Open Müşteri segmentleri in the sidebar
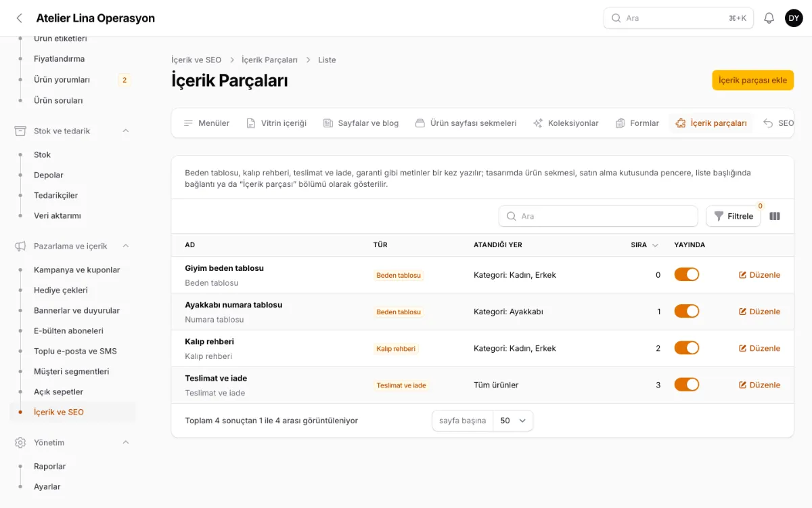This screenshot has height=508, width=812. pyautogui.click(x=71, y=371)
